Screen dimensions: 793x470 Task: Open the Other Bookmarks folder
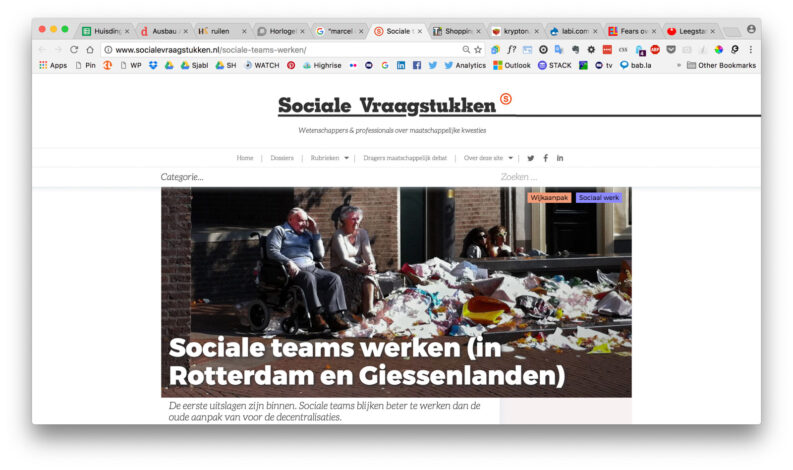click(x=720, y=65)
